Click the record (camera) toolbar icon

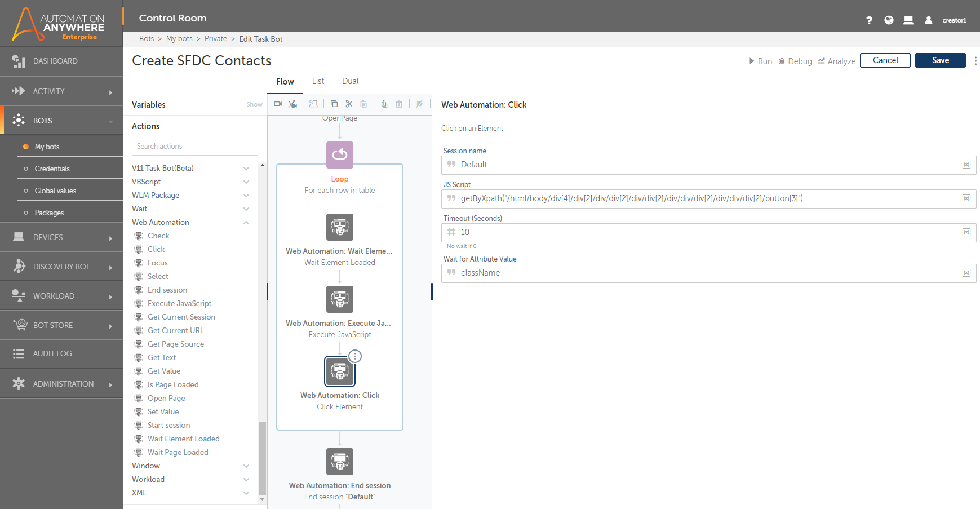coord(278,104)
